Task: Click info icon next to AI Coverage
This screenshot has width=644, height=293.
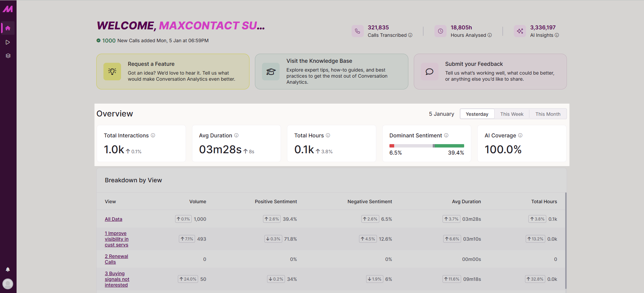Action: click(520, 135)
